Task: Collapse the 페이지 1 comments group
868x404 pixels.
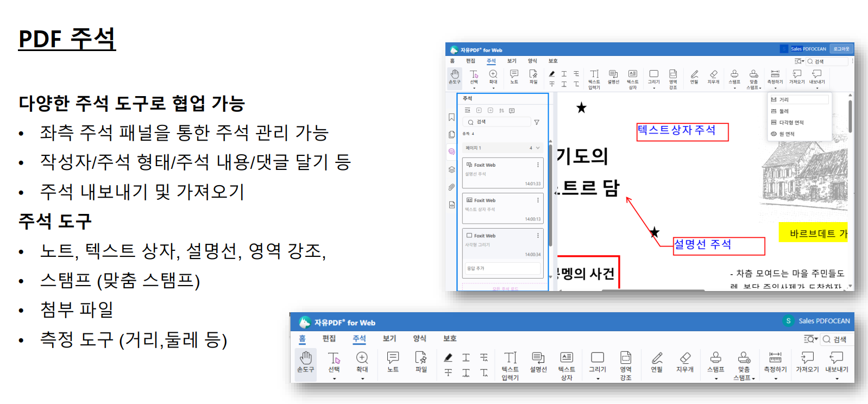Action: click(x=538, y=148)
